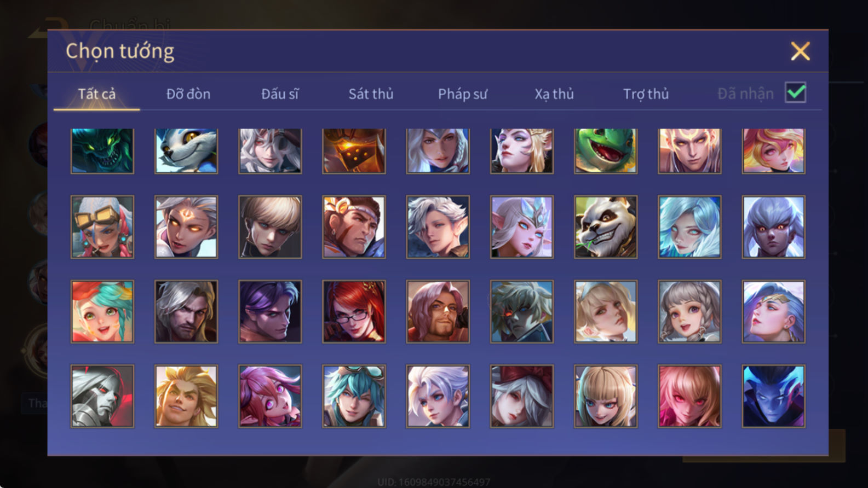Pick the green frog hero portrait
868x488 pixels.
click(x=606, y=151)
